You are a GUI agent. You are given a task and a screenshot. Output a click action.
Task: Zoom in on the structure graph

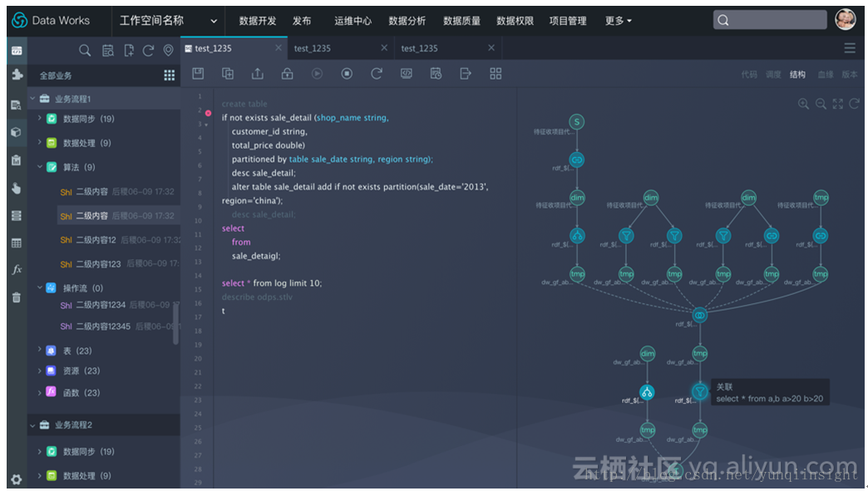coord(803,104)
